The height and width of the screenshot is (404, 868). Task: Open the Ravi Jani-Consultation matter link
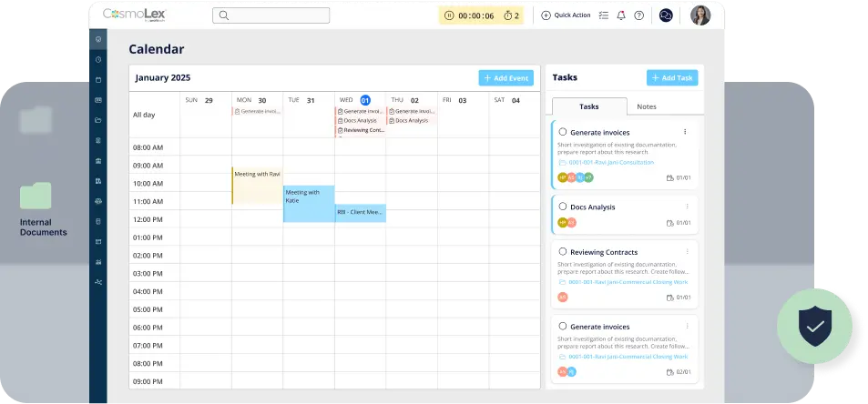[611, 163]
